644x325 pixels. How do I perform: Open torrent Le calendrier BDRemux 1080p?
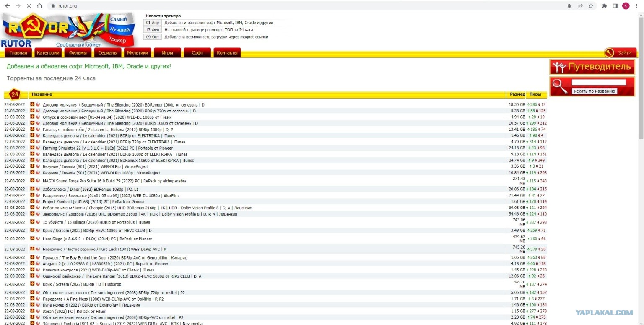pyautogui.click(x=118, y=160)
